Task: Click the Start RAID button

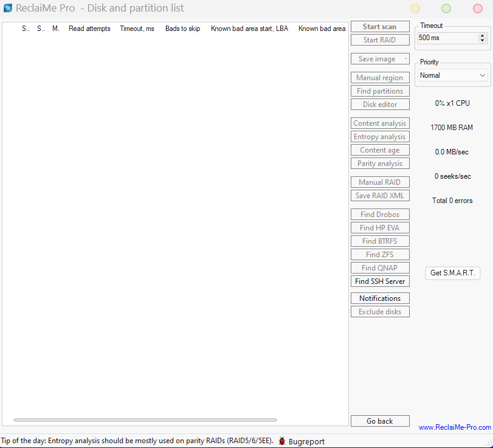Action: [380, 40]
